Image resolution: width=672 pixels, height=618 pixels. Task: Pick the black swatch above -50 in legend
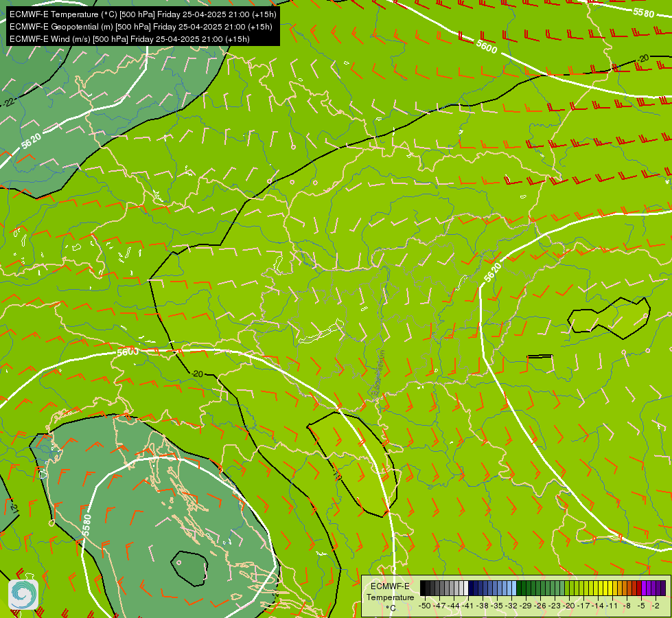[423, 588]
